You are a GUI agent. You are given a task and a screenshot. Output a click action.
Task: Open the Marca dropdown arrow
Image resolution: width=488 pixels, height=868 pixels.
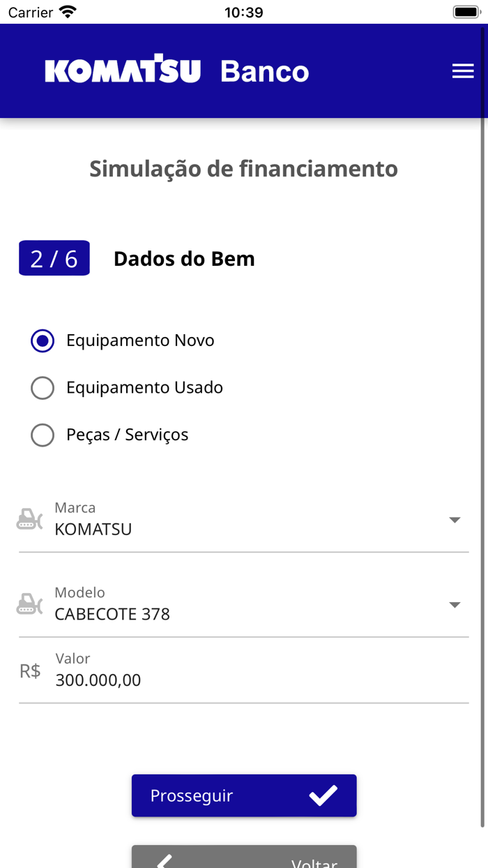pyautogui.click(x=455, y=519)
